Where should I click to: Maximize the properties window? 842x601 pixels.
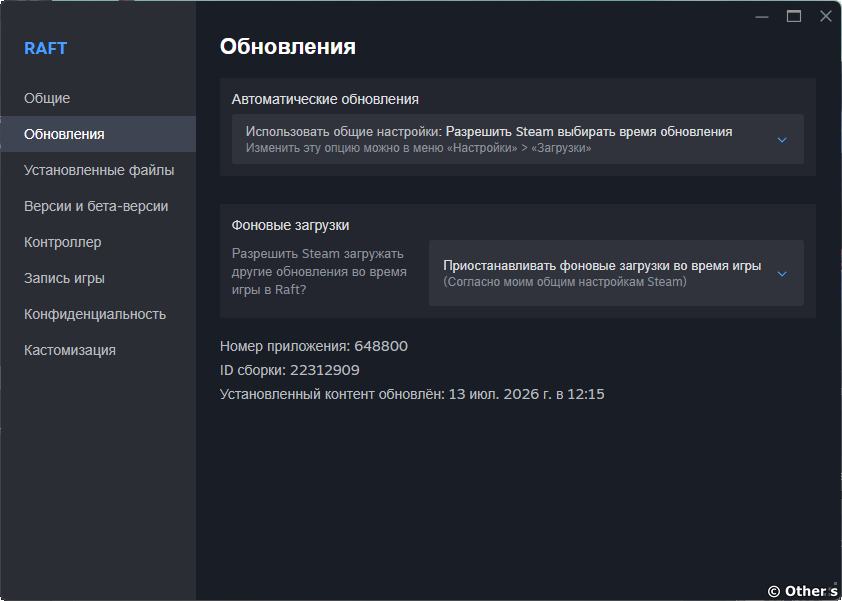click(794, 17)
